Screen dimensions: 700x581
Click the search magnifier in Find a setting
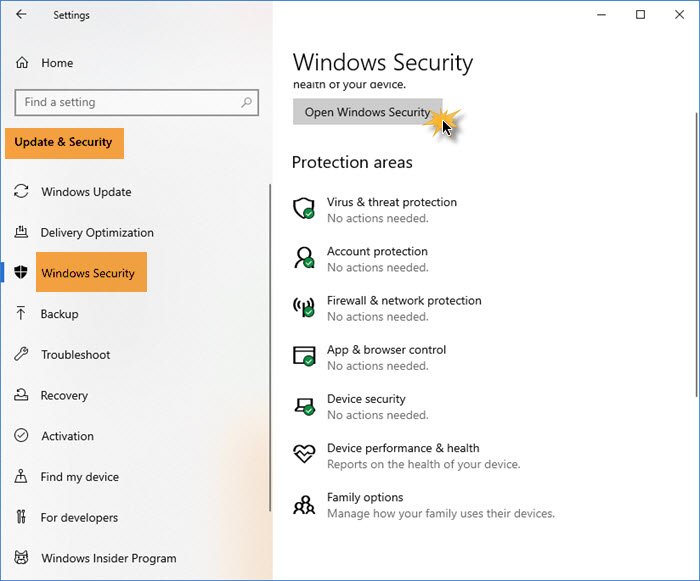tap(246, 102)
